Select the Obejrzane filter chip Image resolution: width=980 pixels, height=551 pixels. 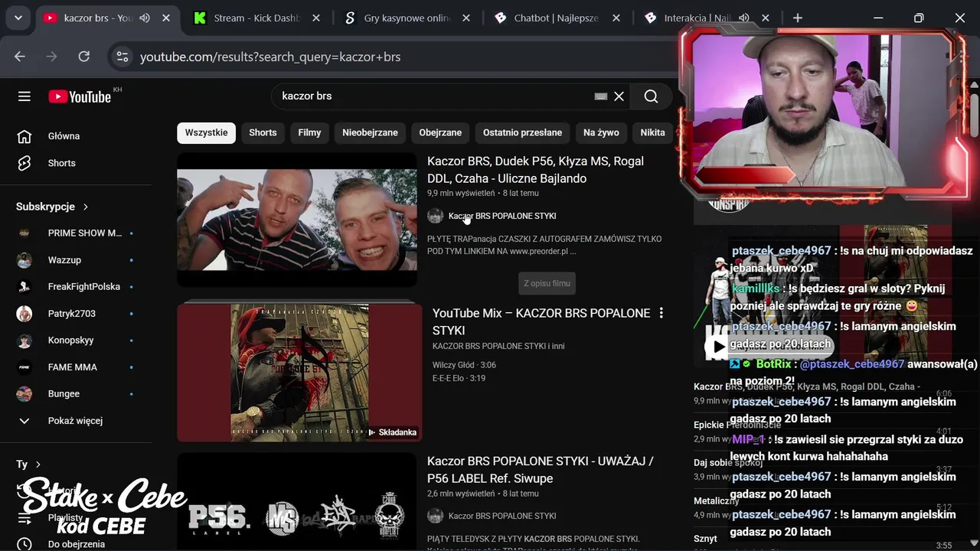point(440,132)
